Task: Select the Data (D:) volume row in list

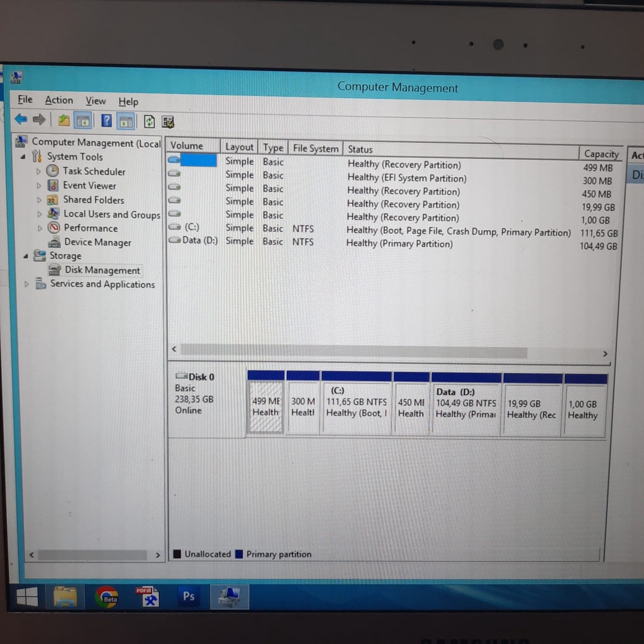Action: 393,243
